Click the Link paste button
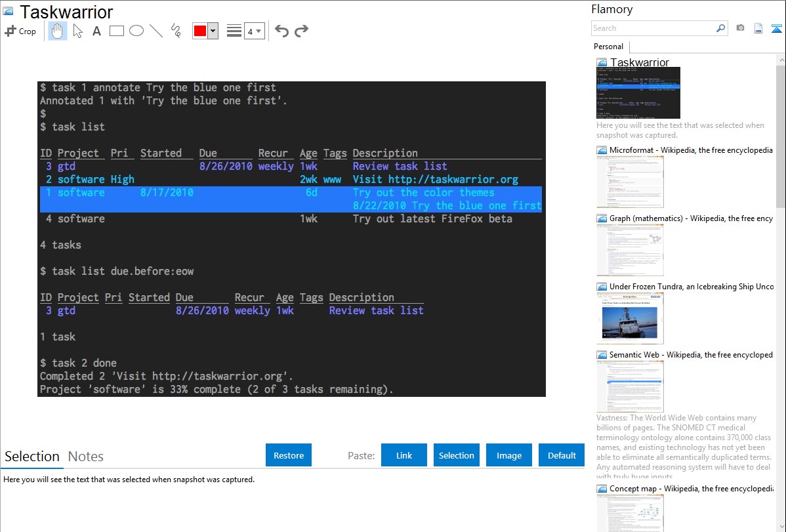Viewport: 786px width, 532px height. 404,455
